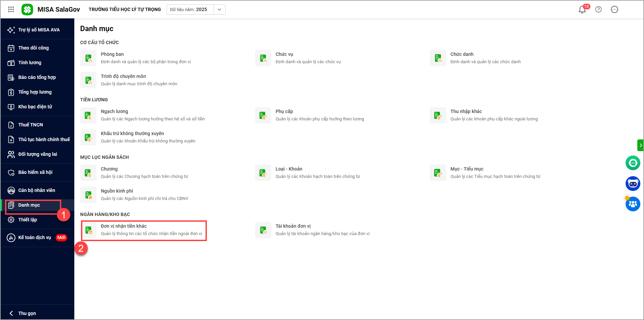
Task: Open the Đơn vị nhận tiền khác link
Action: [124, 226]
